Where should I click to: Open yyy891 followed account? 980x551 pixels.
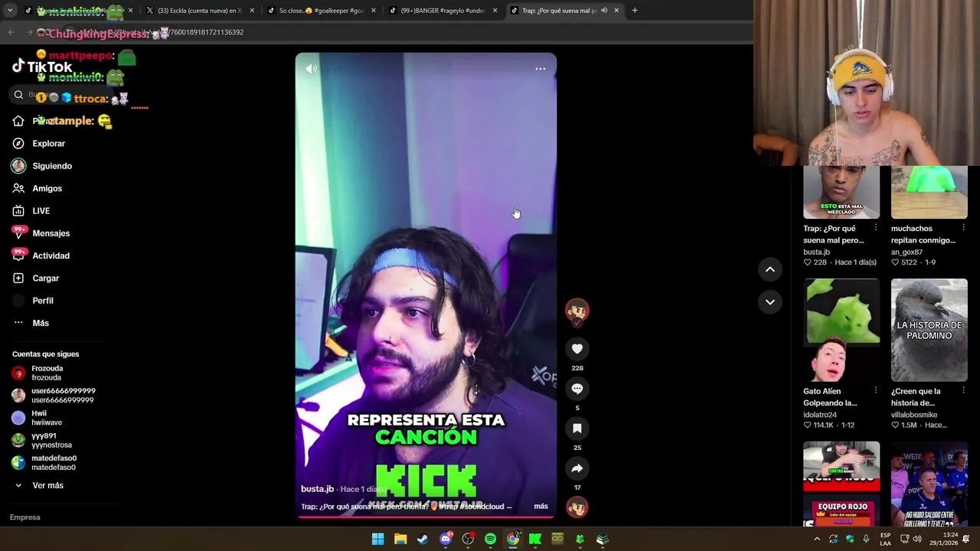tap(42, 440)
